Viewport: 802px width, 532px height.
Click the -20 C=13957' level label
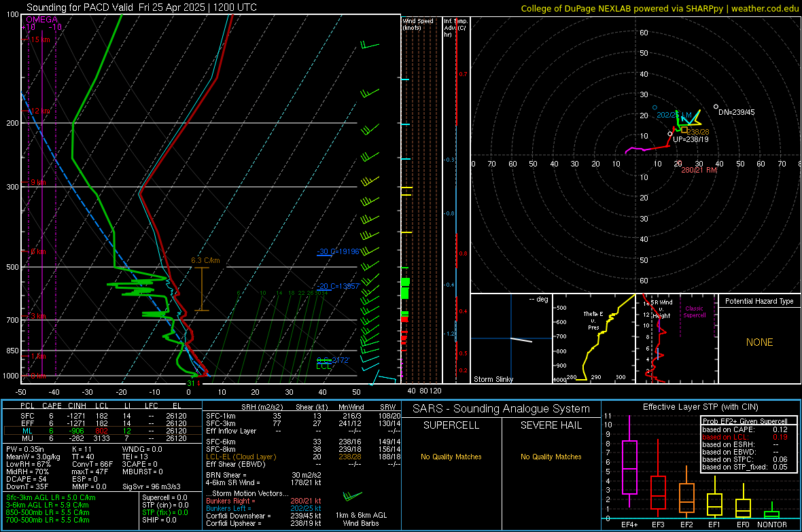pos(338,286)
